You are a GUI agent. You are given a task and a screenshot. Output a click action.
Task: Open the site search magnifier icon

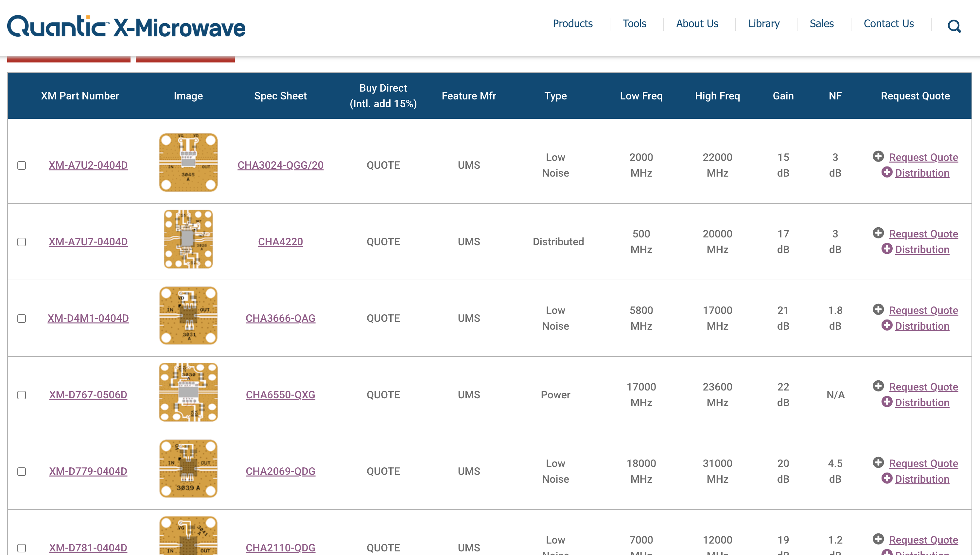(954, 26)
